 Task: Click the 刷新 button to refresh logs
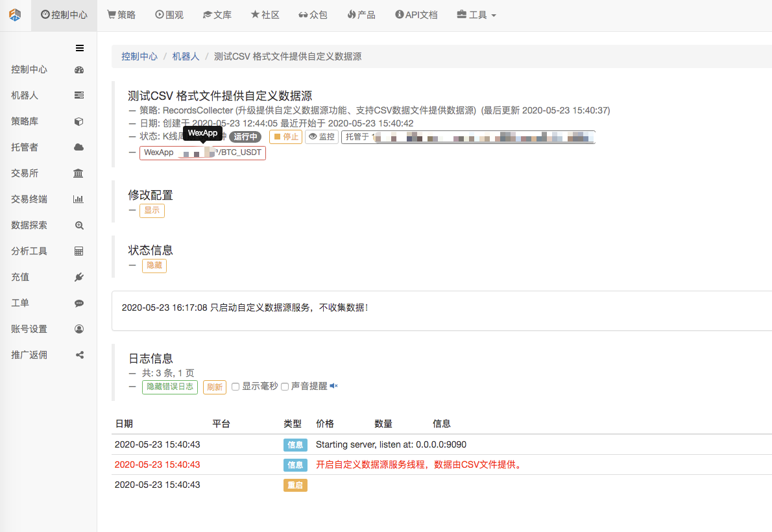tap(215, 387)
